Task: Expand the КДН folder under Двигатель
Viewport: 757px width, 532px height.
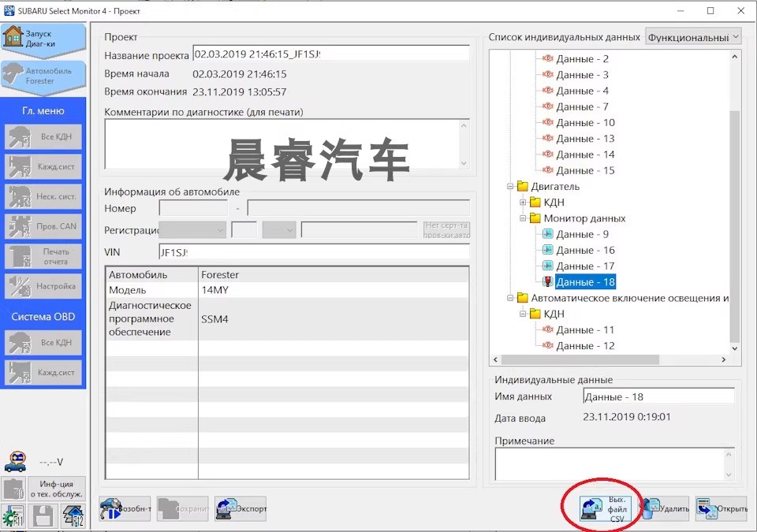Action: (x=523, y=203)
